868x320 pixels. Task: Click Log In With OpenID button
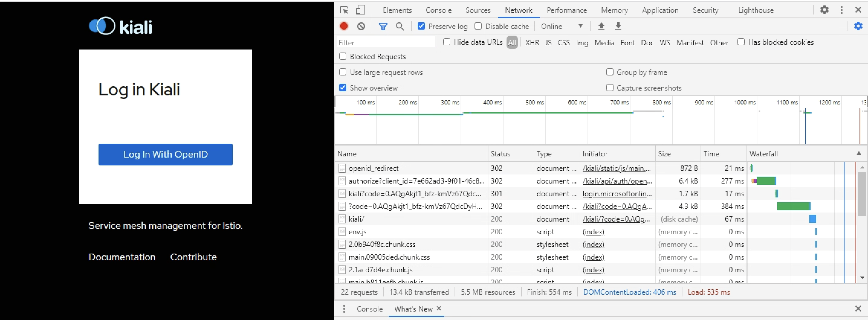[x=165, y=154]
